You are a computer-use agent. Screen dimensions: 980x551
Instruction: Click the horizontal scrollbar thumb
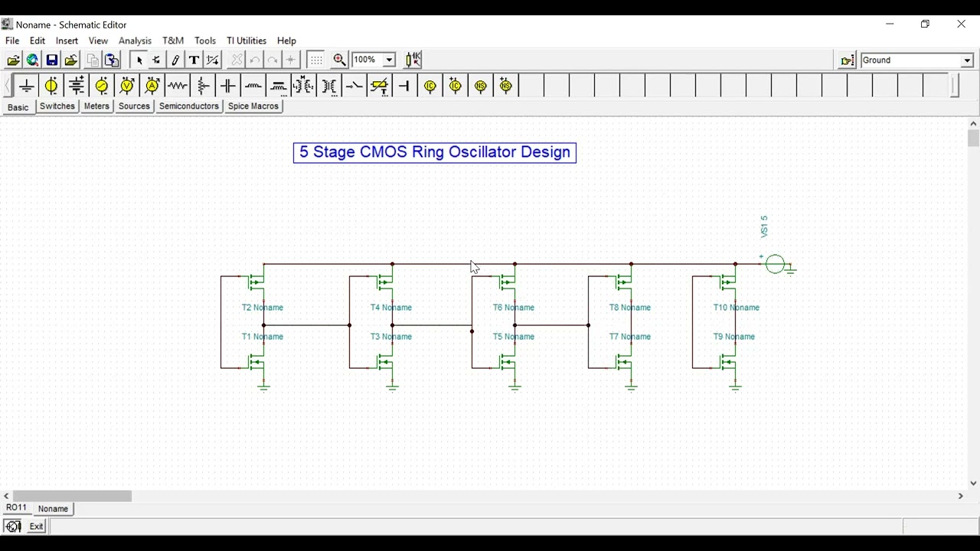pyautogui.click(x=72, y=496)
